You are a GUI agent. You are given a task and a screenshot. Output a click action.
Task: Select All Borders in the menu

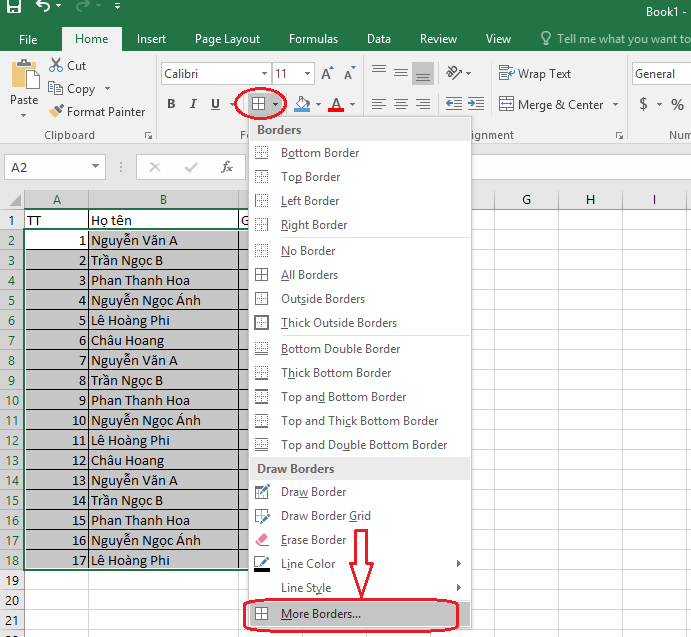coord(360,275)
